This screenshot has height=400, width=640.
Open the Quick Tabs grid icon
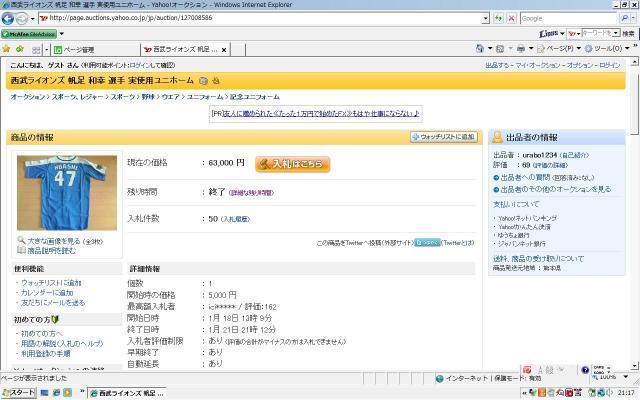point(36,50)
